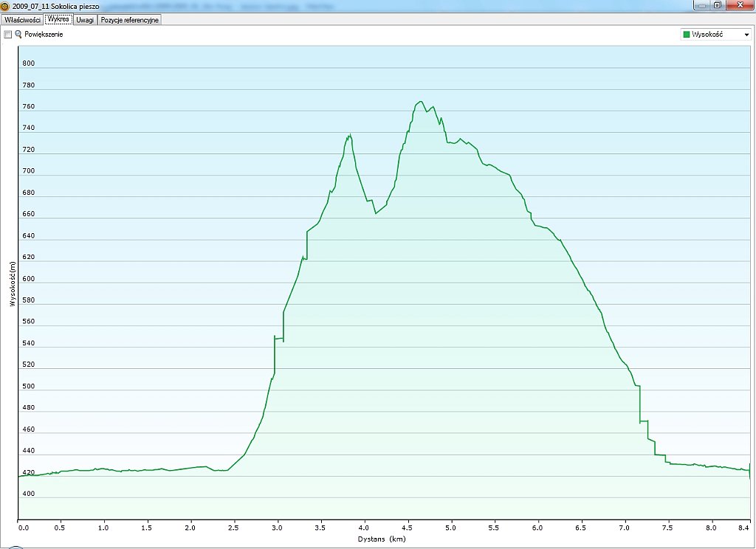Enable the Powiększenie checkbox
Screen dimensions: 756x549
point(8,35)
